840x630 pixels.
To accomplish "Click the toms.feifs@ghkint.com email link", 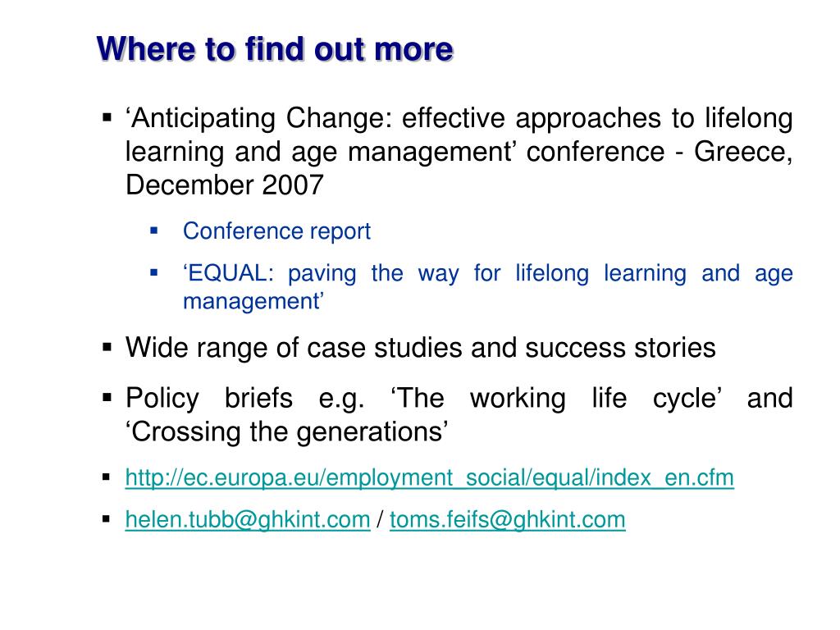I will coord(507,519).
